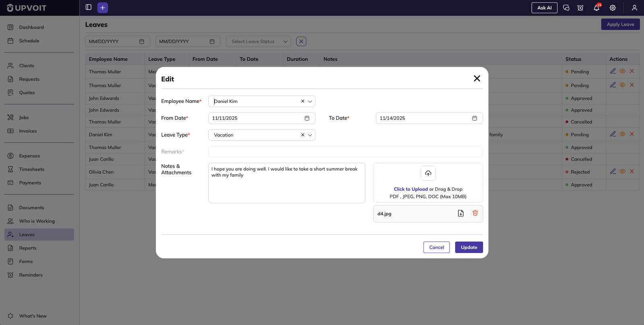Open Jobs in the sidebar
The width and height of the screenshot is (644, 325).
pos(39,117)
